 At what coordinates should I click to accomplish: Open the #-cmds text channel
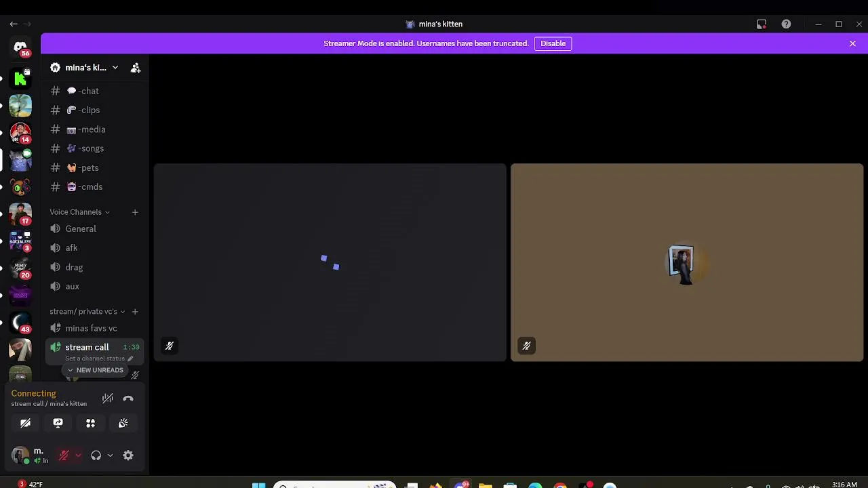tap(95, 187)
